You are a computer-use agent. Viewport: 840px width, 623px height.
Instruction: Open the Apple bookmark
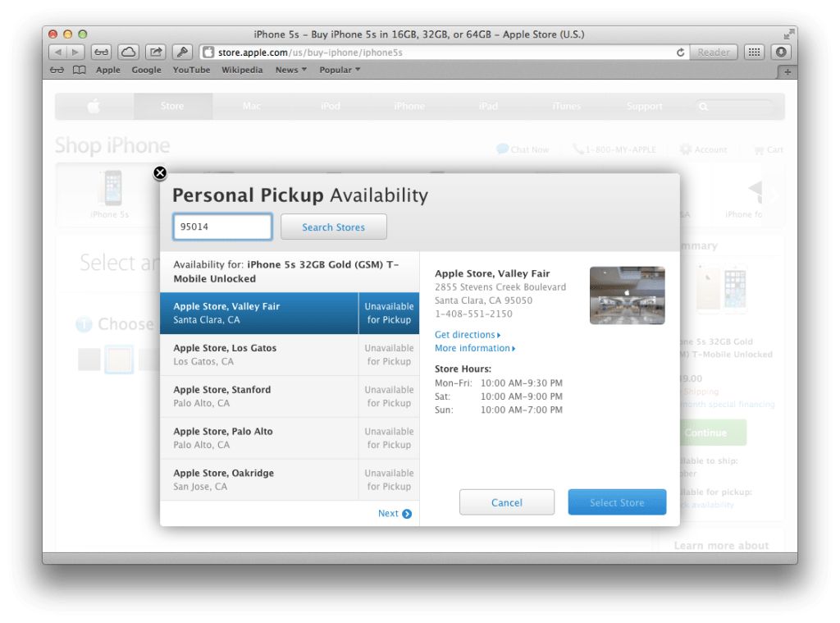pos(108,70)
